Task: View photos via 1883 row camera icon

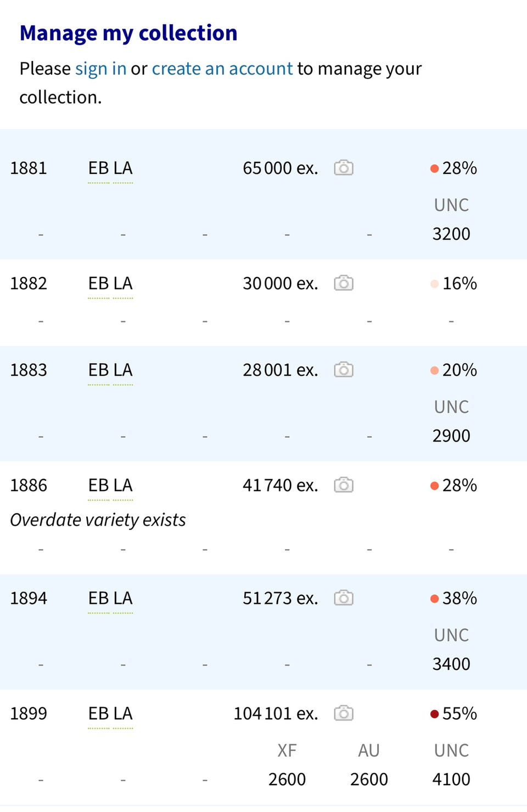Action: [344, 369]
